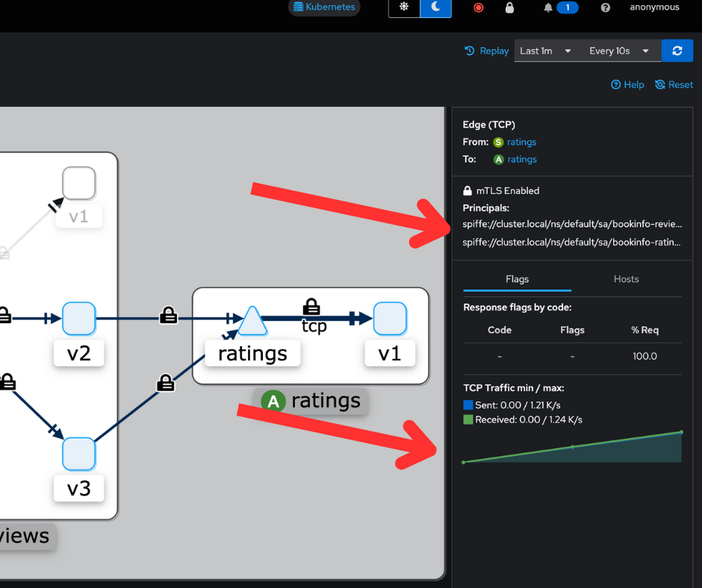702x588 pixels.
Task: Click the Sent blue legend swatch
Action: 468,405
